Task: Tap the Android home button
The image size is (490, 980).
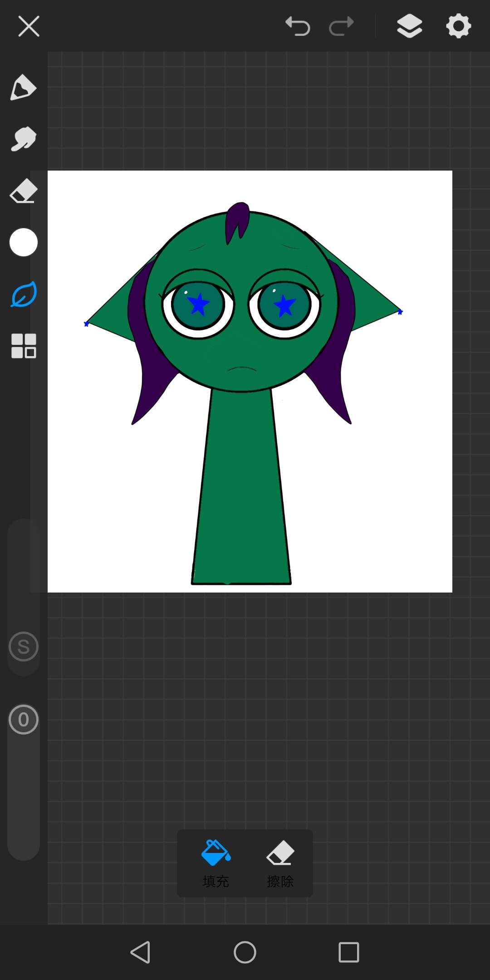Action: (x=245, y=952)
